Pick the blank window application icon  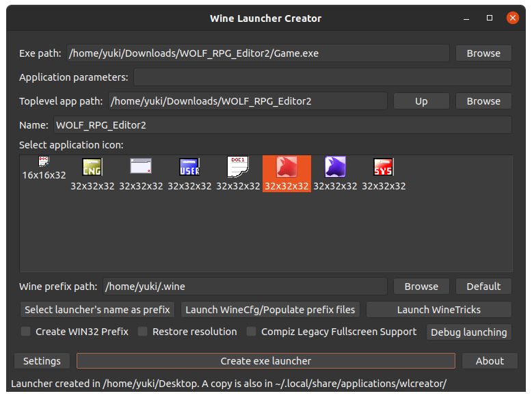(x=141, y=174)
